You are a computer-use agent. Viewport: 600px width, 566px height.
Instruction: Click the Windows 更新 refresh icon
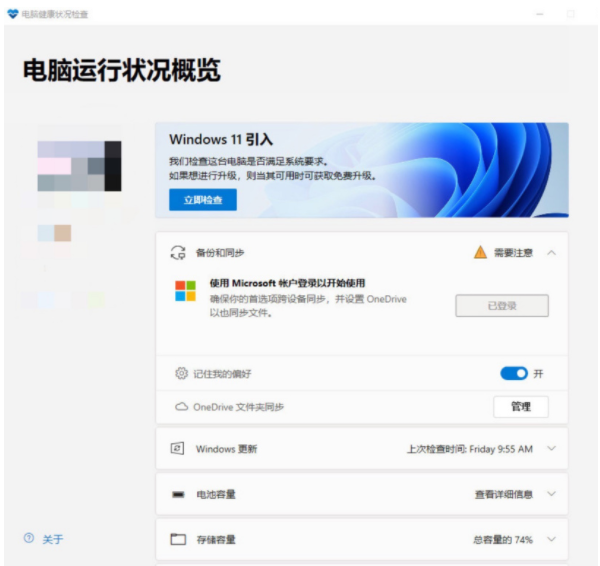pyautogui.click(x=178, y=449)
